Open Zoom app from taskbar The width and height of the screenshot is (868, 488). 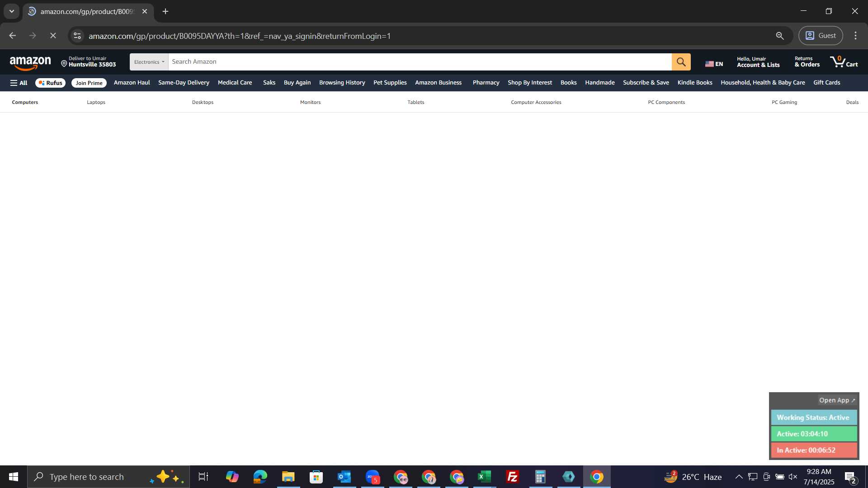(x=373, y=477)
